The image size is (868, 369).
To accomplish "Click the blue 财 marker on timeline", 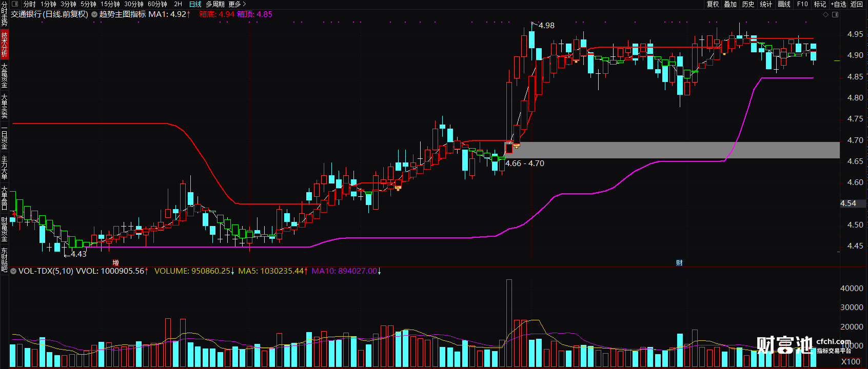I will (679, 263).
